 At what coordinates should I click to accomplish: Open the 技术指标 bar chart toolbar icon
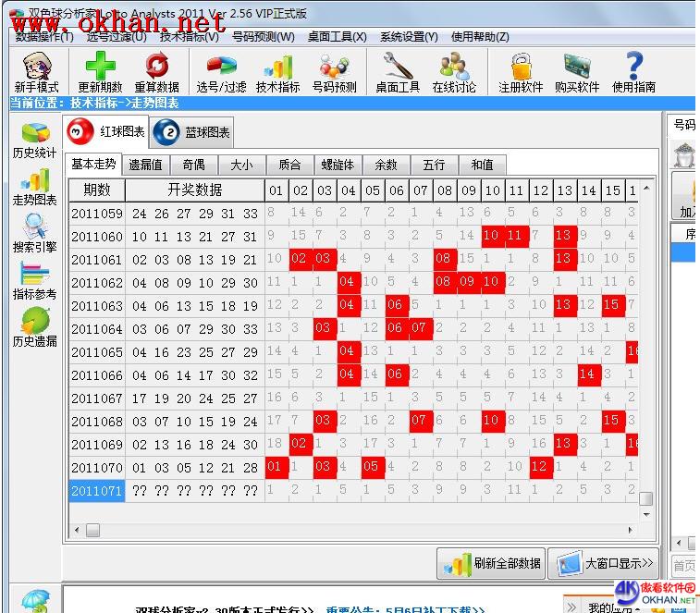[277, 71]
